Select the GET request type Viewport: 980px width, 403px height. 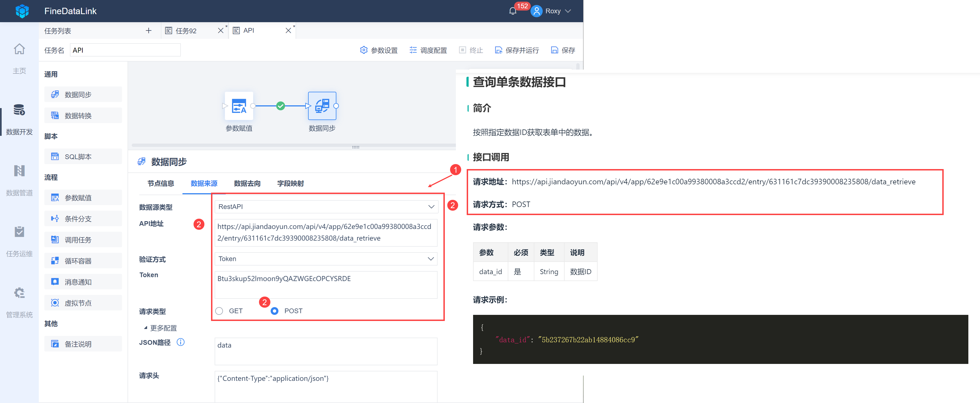click(219, 311)
